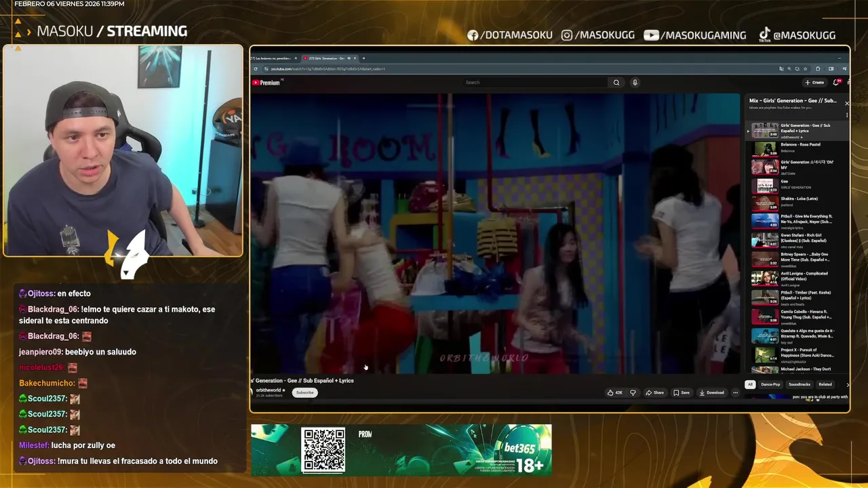Play Camila Cabello - Havana from mix
The height and width of the screenshot is (488, 868).
point(799,316)
